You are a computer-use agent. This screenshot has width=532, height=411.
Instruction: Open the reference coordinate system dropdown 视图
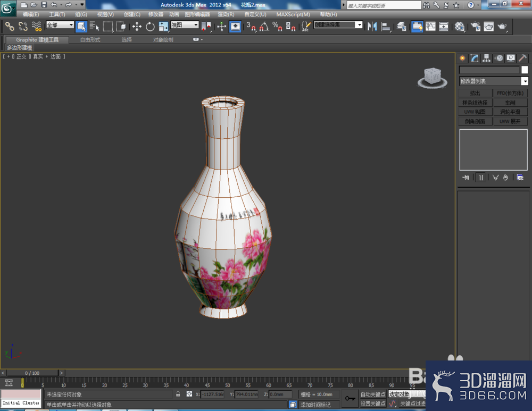coord(185,25)
